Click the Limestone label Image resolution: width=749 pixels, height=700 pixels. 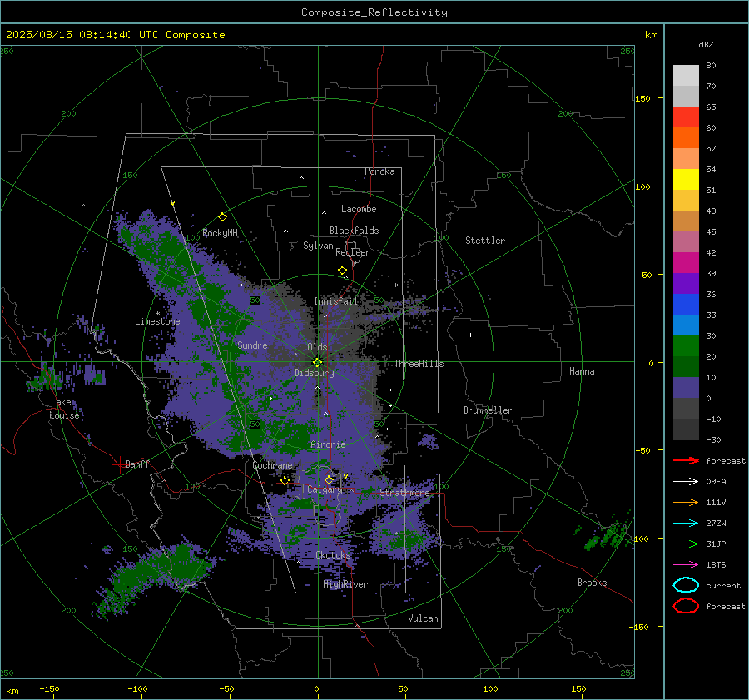157,321
